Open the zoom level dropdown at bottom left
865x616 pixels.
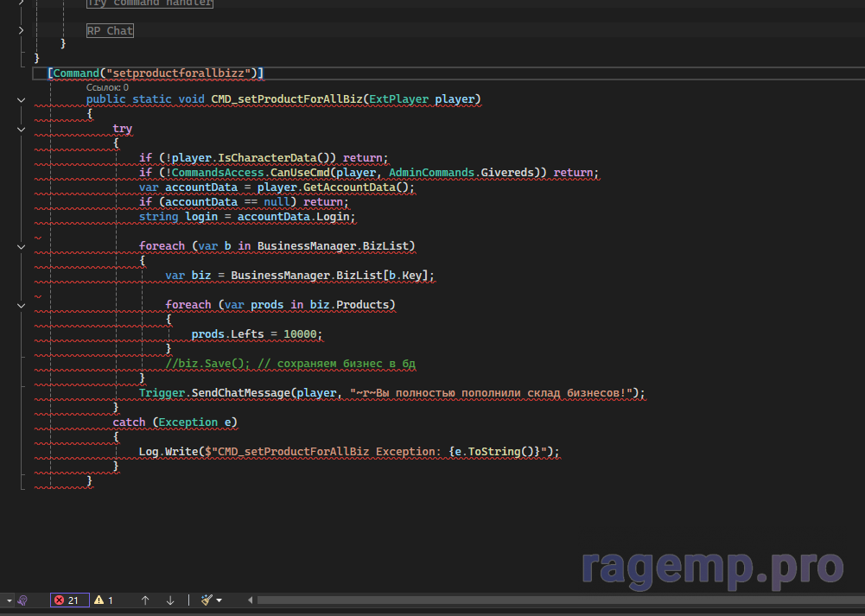(x=9, y=600)
